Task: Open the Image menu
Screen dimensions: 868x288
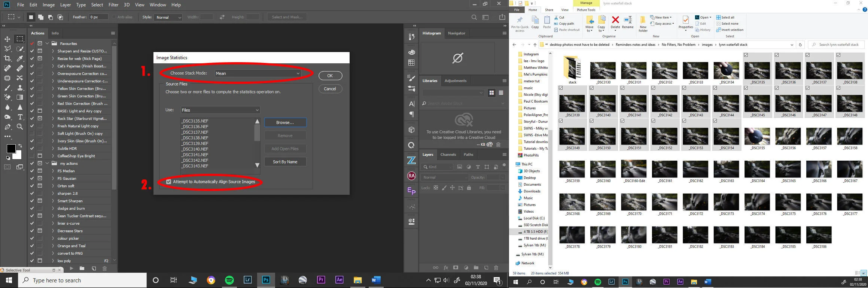Action: coord(49,5)
